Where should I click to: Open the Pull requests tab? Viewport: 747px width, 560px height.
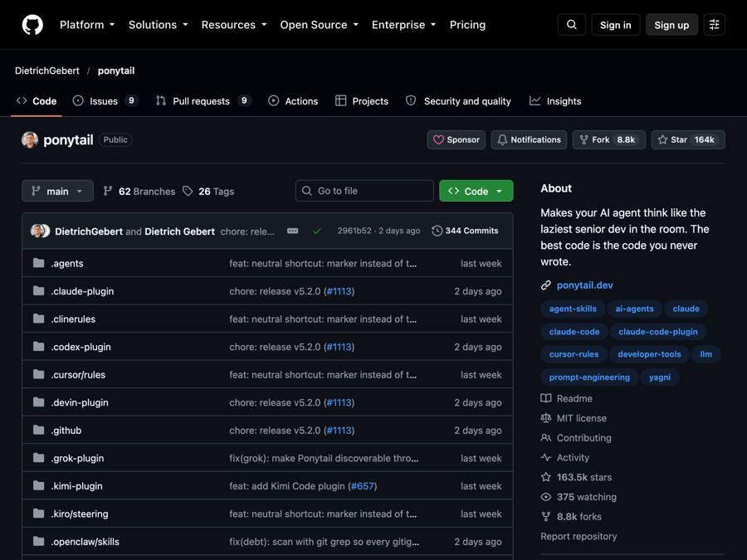point(203,101)
